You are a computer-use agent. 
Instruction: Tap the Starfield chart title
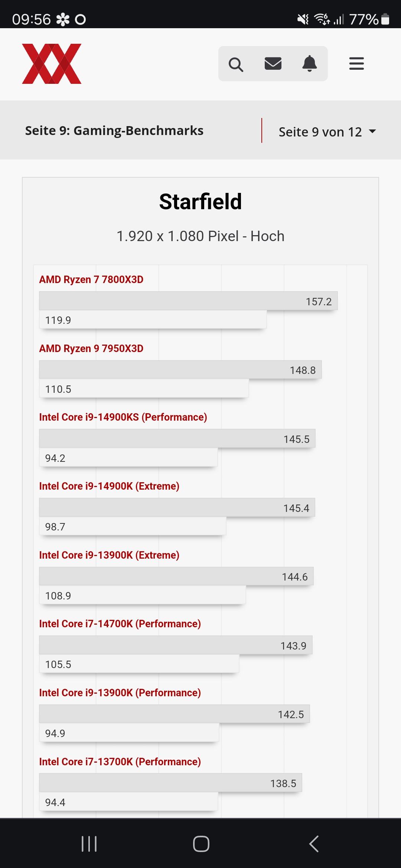(200, 202)
